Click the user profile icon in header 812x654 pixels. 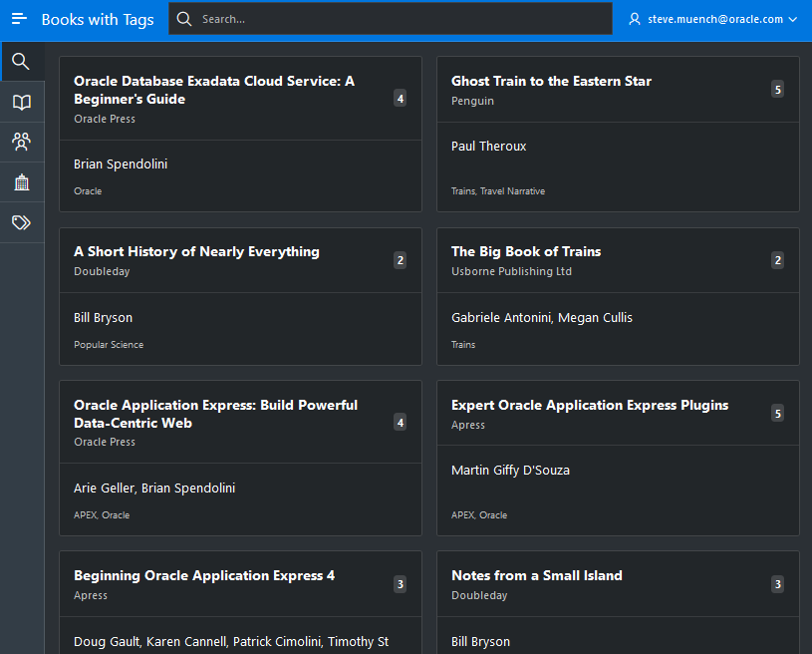pyautogui.click(x=635, y=19)
